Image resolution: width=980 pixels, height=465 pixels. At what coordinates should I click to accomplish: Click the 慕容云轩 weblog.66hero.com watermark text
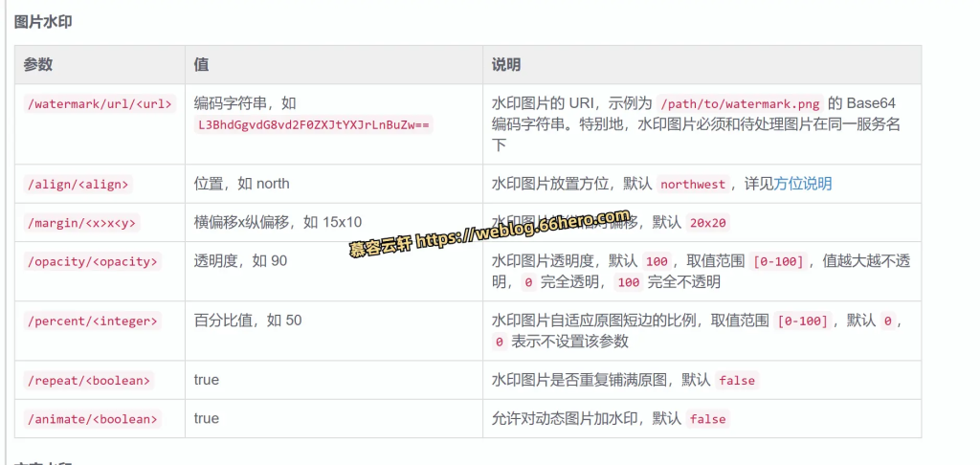point(489,232)
